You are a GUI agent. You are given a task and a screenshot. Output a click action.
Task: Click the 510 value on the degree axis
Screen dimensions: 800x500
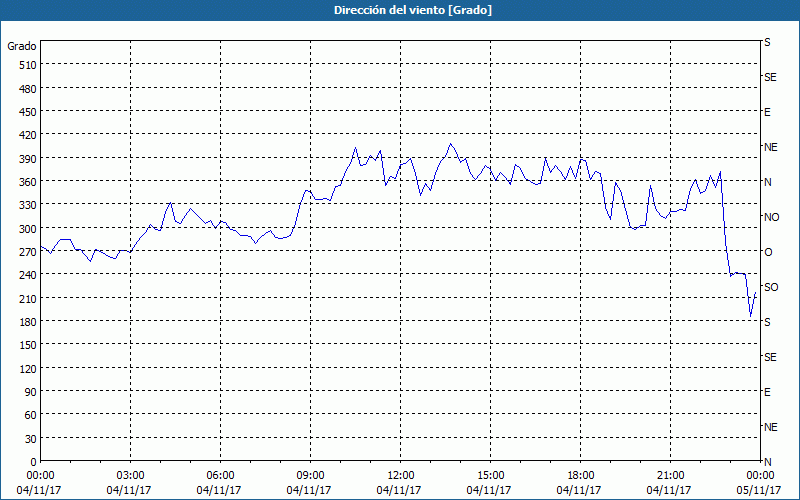point(29,65)
